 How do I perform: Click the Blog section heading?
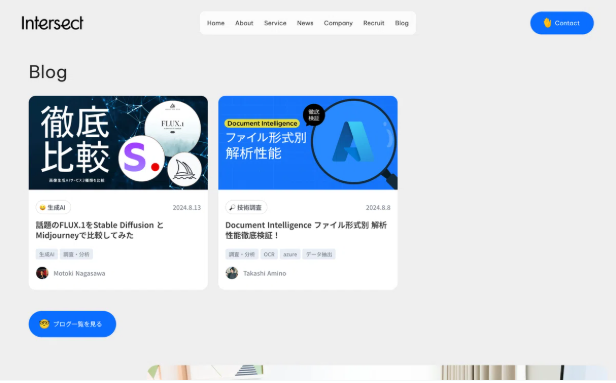[48, 72]
